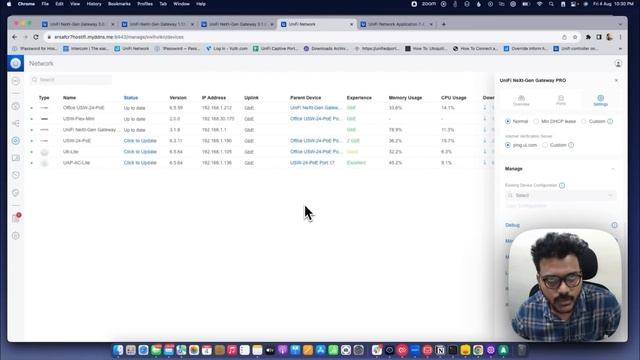Switch to UniFi Network Application browser tab

pyautogui.click(x=397, y=24)
